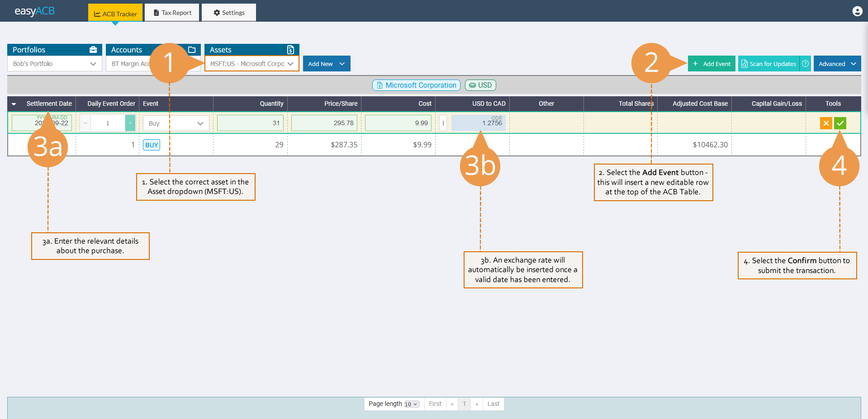Click the ellipsis beside the USD to CAD field
This screenshot has height=419, width=868.
(x=443, y=122)
